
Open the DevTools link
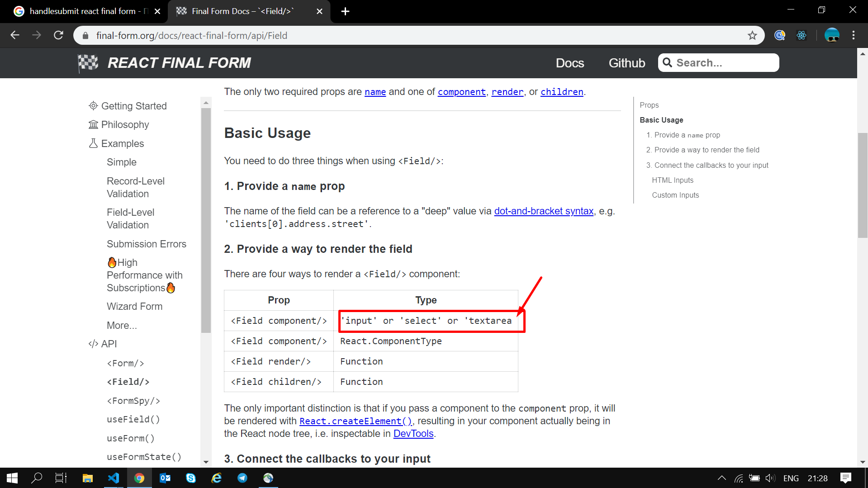[x=413, y=434]
